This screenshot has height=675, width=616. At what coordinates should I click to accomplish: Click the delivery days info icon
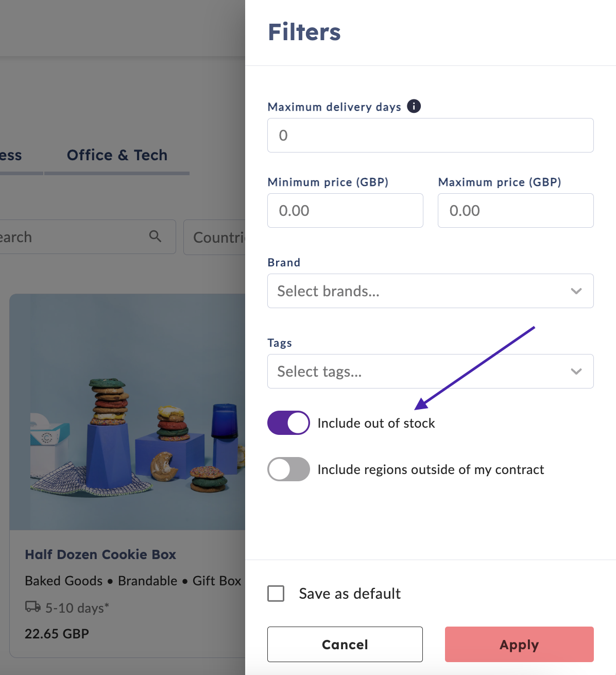[x=414, y=106]
